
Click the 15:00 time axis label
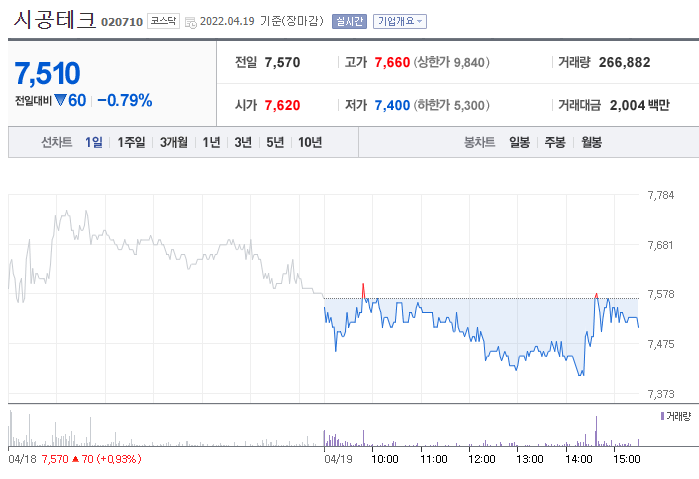tap(627, 459)
